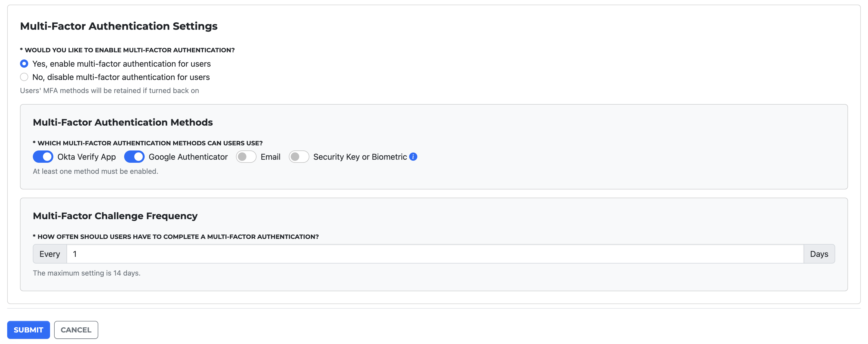Enable the Email authentication method
This screenshot has height=344, width=868.
coord(246,157)
